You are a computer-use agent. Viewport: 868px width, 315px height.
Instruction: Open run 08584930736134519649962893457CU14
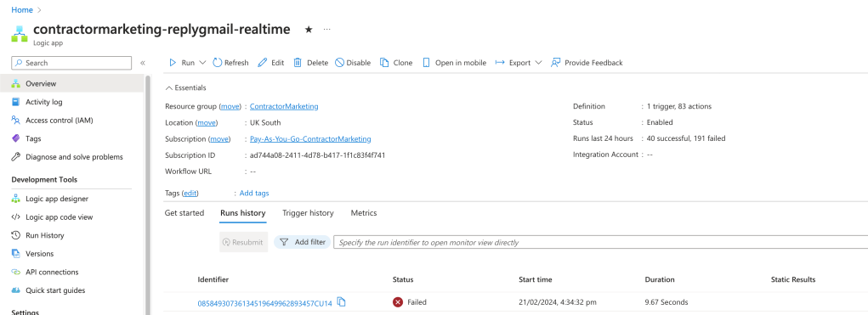tap(264, 303)
